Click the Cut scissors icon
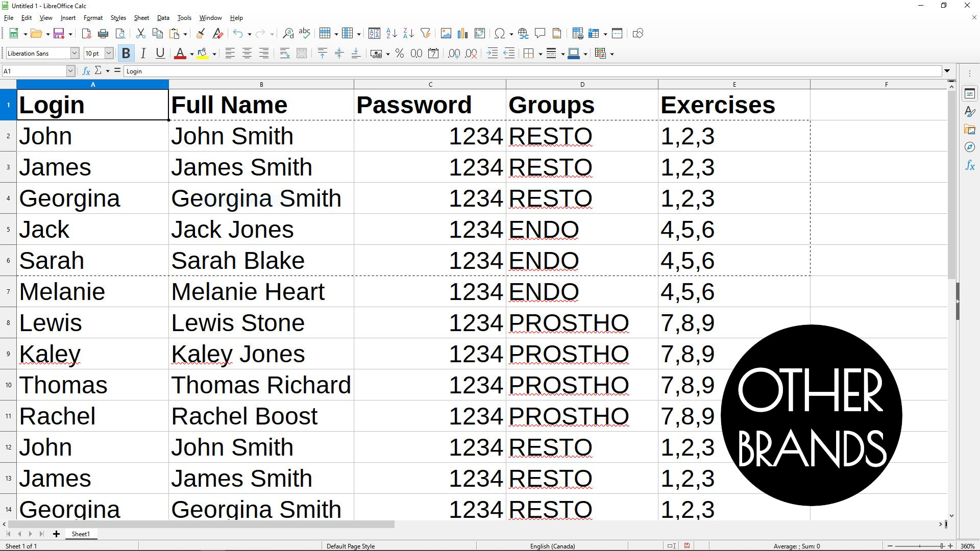Viewport: 980px width, 551px height. coord(141,34)
